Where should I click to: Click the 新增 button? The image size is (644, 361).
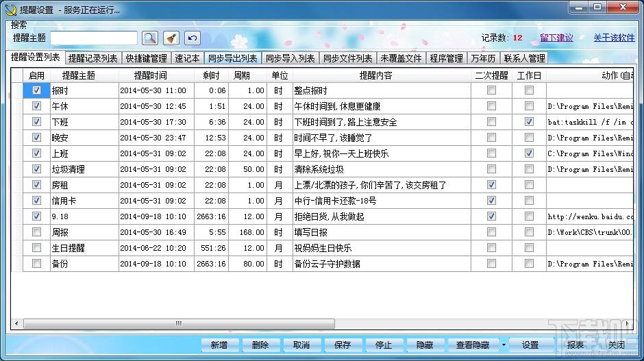(x=219, y=345)
